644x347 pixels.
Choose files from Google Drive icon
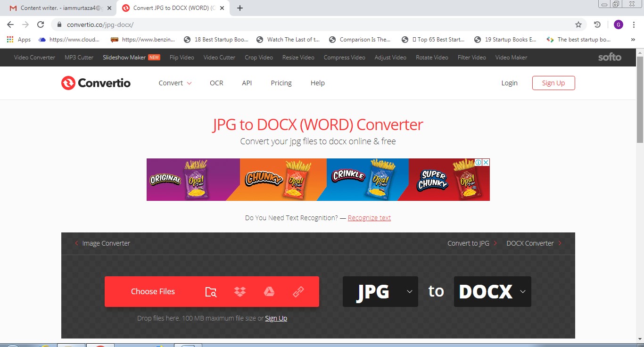point(269,292)
